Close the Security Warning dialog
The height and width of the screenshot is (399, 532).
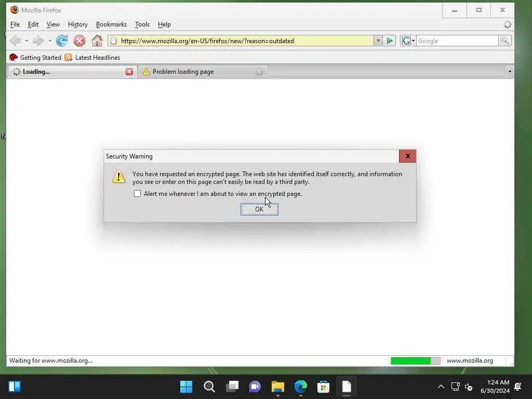click(408, 156)
